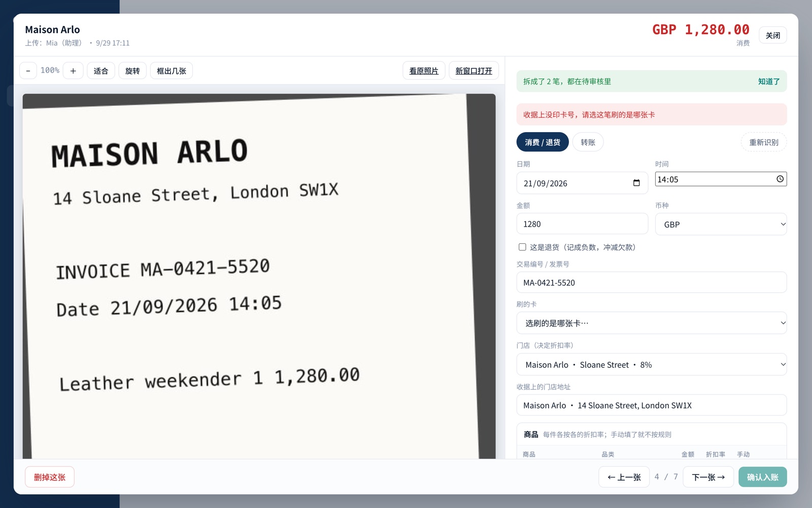Click 删掉这张 delete button
This screenshot has height=508, width=812.
click(50, 477)
